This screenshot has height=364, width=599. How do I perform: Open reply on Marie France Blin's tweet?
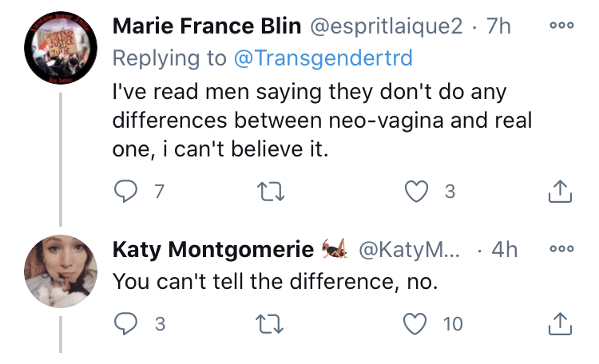(125, 191)
